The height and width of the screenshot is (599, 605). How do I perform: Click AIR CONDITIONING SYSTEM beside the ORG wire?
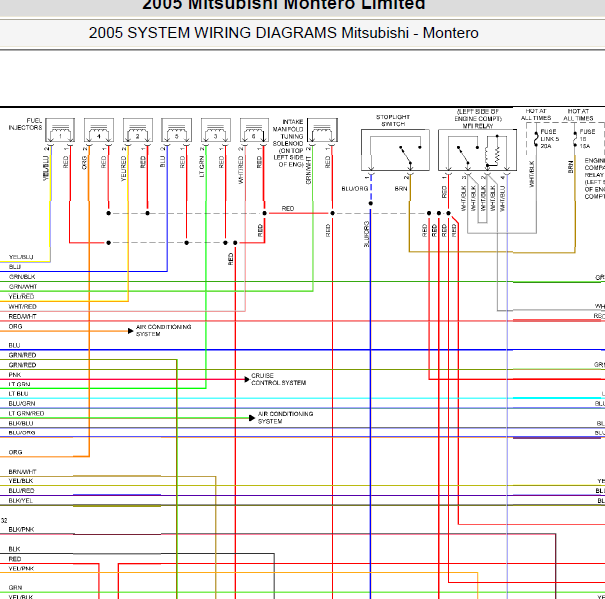coord(164,330)
